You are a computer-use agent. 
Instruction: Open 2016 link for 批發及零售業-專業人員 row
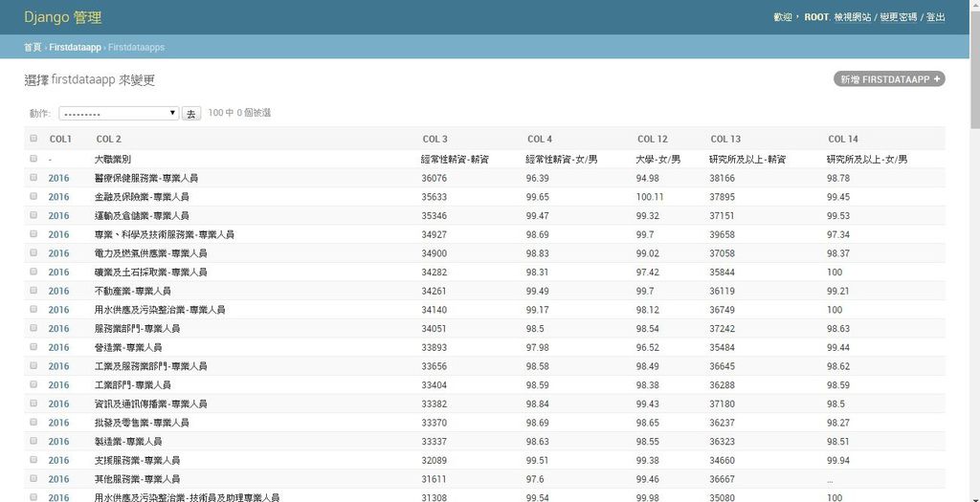coord(58,422)
